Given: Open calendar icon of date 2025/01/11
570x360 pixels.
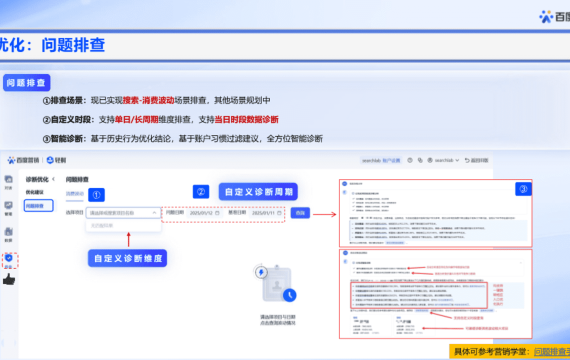Looking at the screenshot, I should pyautogui.click(x=279, y=213).
